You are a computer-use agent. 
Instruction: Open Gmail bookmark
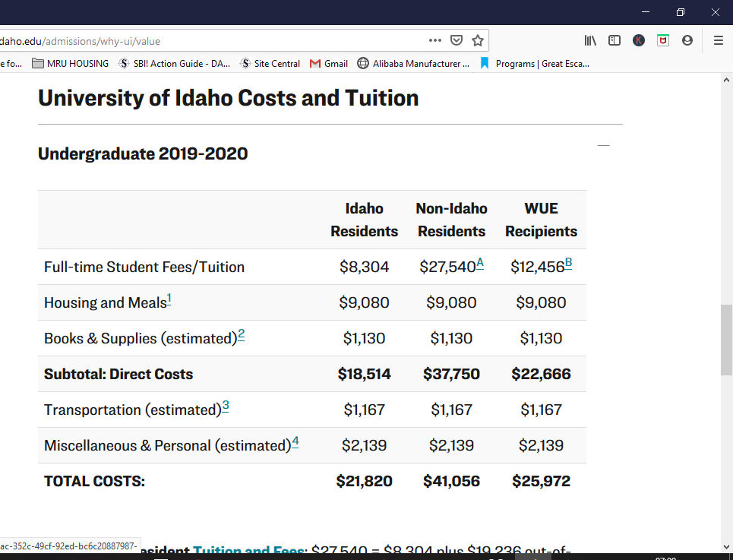coord(329,64)
